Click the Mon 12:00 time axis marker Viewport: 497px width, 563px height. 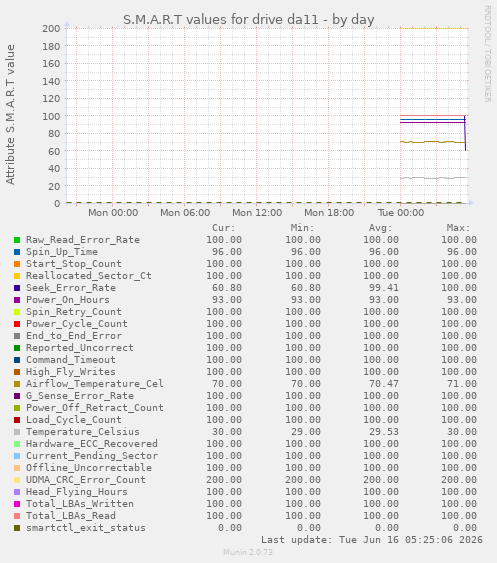coord(257,213)
